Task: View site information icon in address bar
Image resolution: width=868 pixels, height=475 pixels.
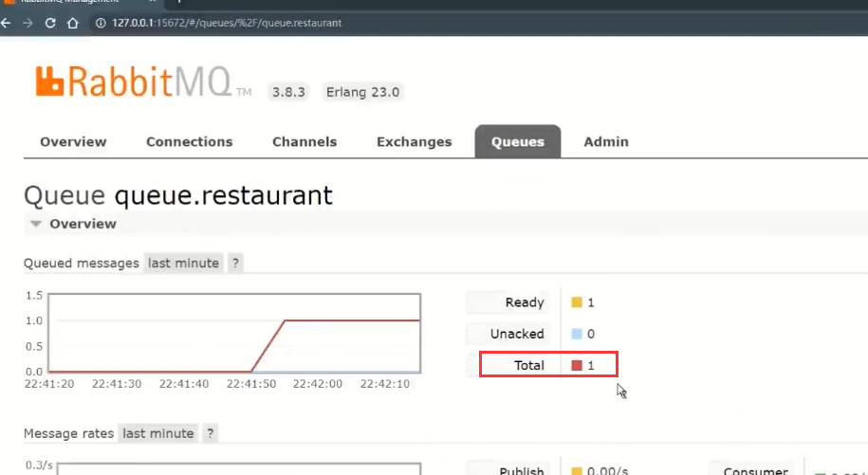Action: tap(101, 23)
